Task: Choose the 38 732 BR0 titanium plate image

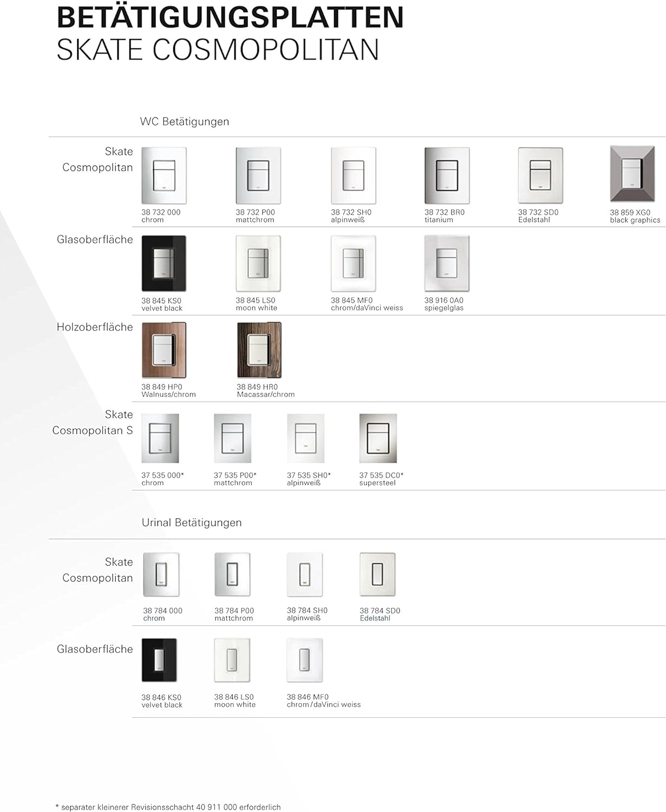Action: (x=447, y=175)
